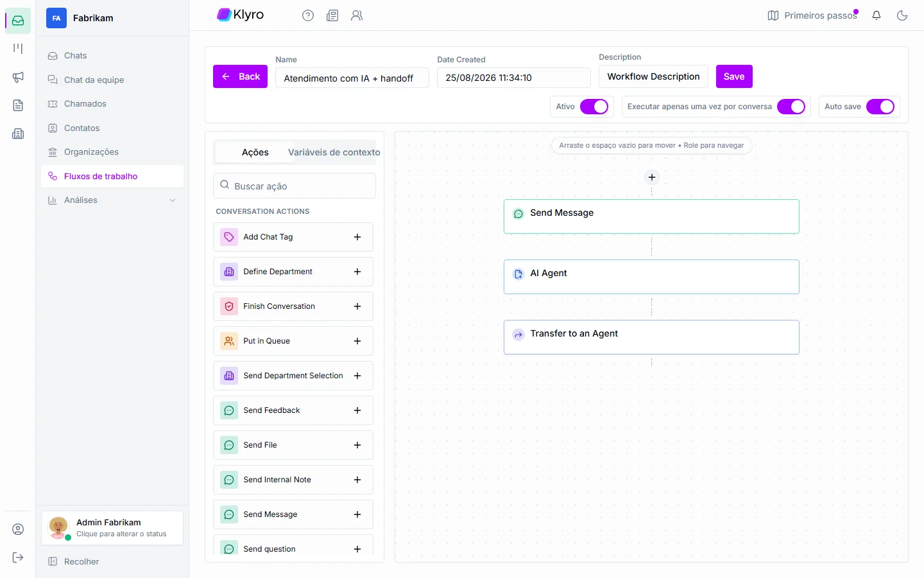Add the Add Chat Tag action
The image size is (924, 578).
[357, 237]
